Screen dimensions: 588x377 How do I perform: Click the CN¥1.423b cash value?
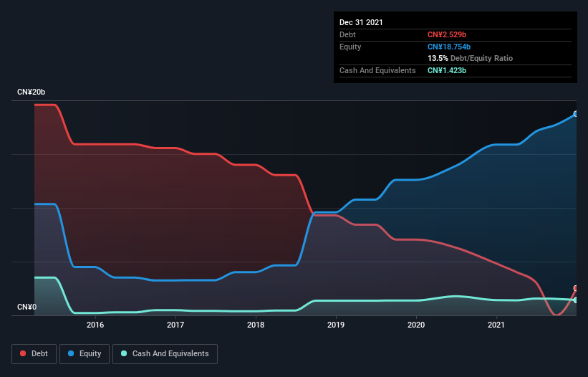[447, 70]
